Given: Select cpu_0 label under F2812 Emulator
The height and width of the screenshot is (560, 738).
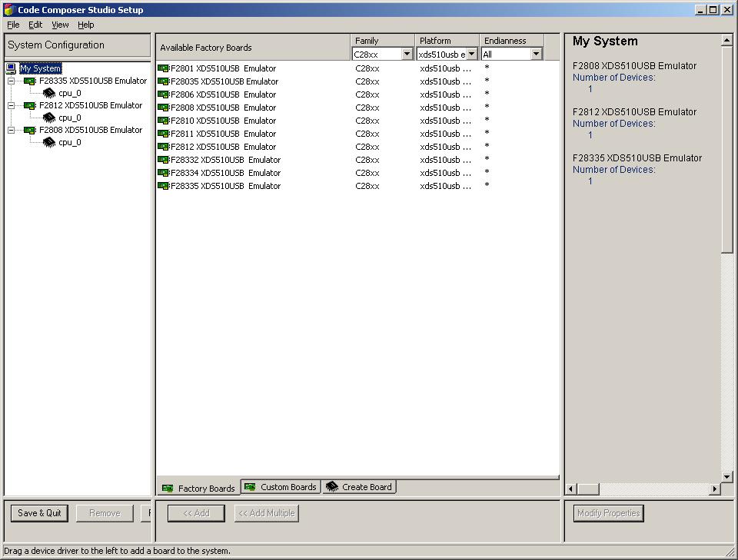Looking at the screenshot, I should coord(70,118).
